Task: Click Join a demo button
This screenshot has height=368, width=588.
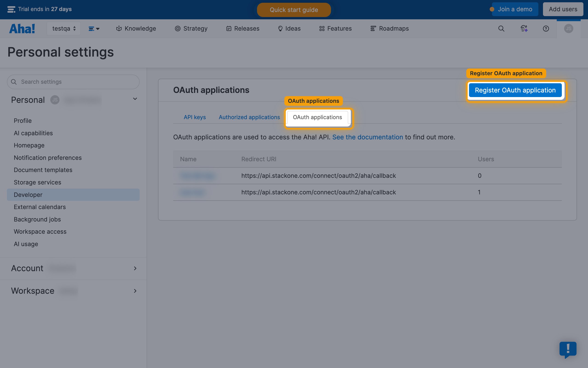Action: [x=515, y=9]
